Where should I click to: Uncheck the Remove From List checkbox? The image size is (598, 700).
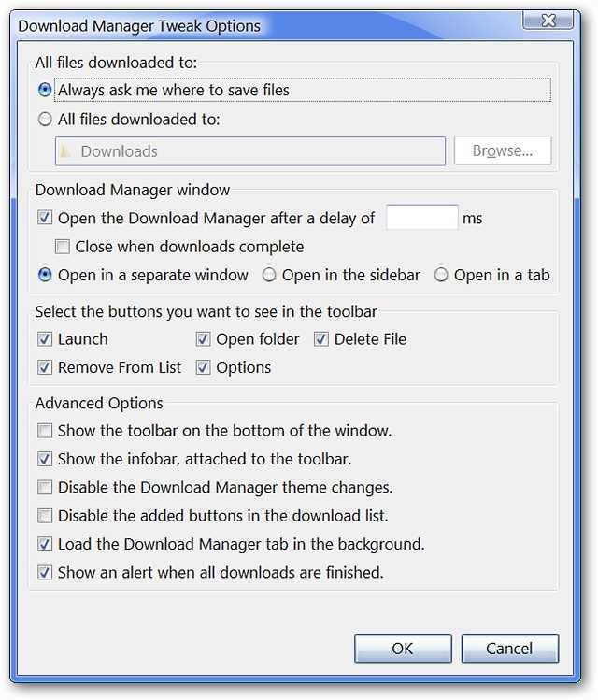pyautogui.click(x=45, y=367)
